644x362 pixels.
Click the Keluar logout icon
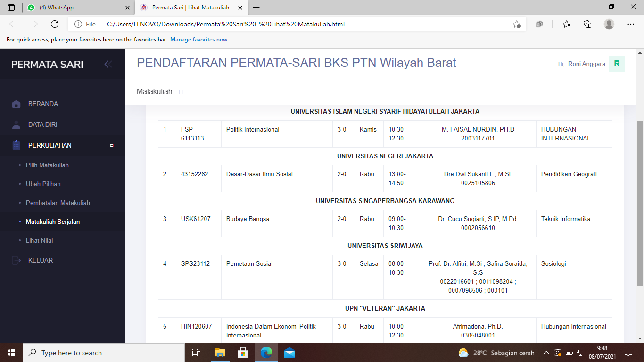pyautogui.click(x=17, y=260)
